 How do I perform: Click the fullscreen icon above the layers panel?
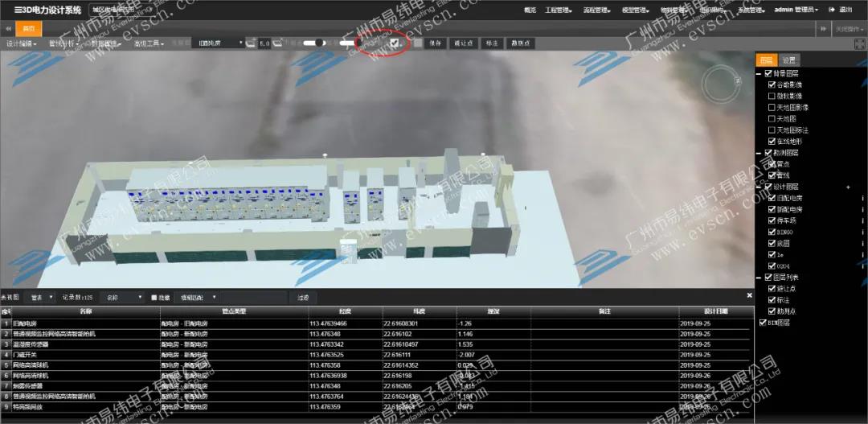click(x=859, y=43)
